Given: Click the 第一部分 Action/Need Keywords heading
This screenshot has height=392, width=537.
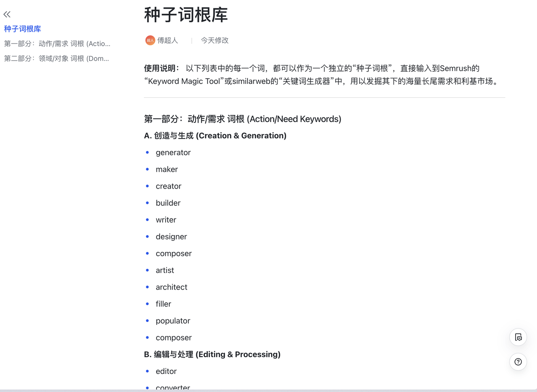Looking at the screenshot, I should (242, 119).
